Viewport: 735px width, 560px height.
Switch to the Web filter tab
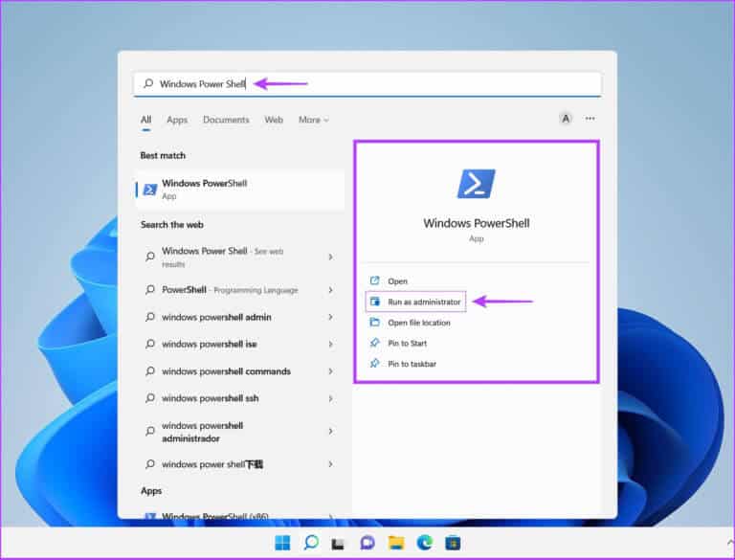point(274,120)
